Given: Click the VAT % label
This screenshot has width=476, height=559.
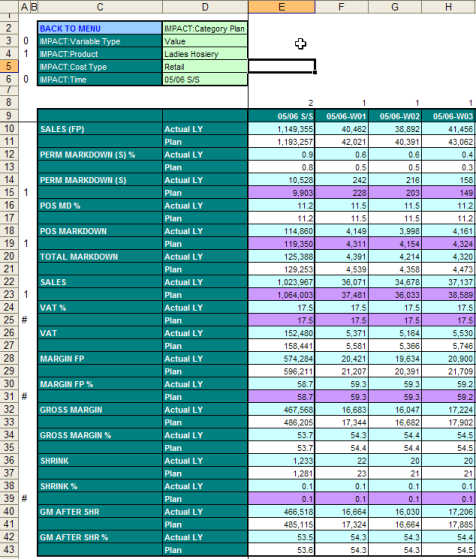Looking at the screenshot, I should (53, 308).
